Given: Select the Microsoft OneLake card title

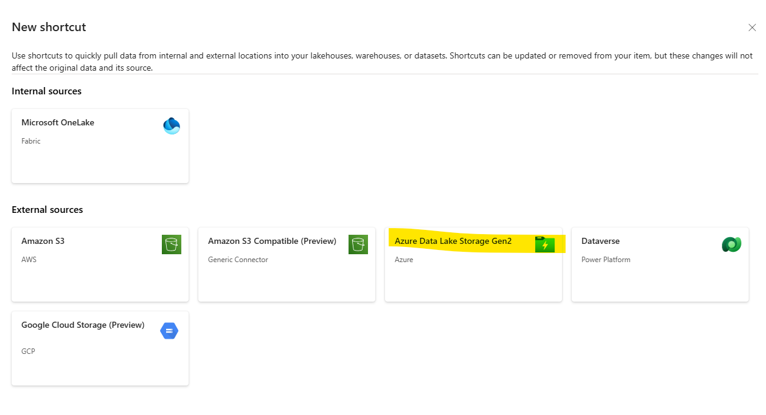Looking at the screenshot, I should tap(58, 123).
